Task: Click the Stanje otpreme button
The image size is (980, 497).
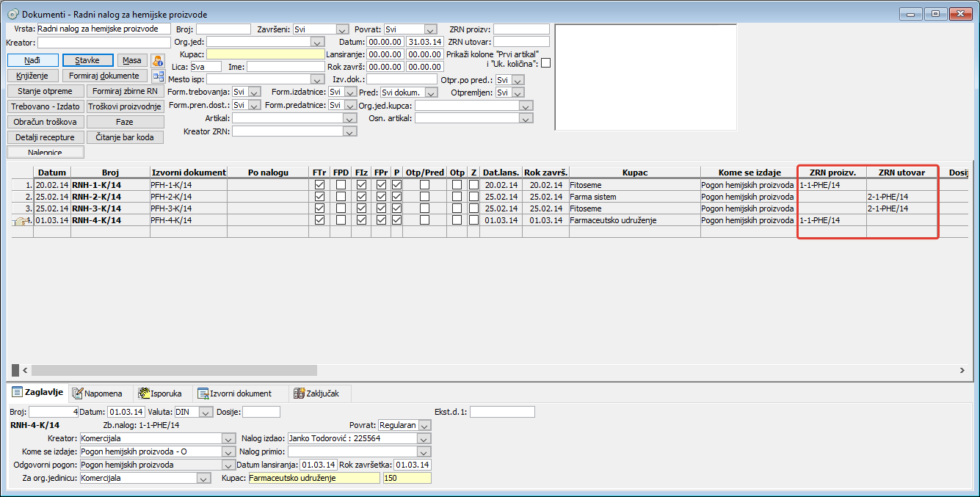Action: (x=46, y=91)
